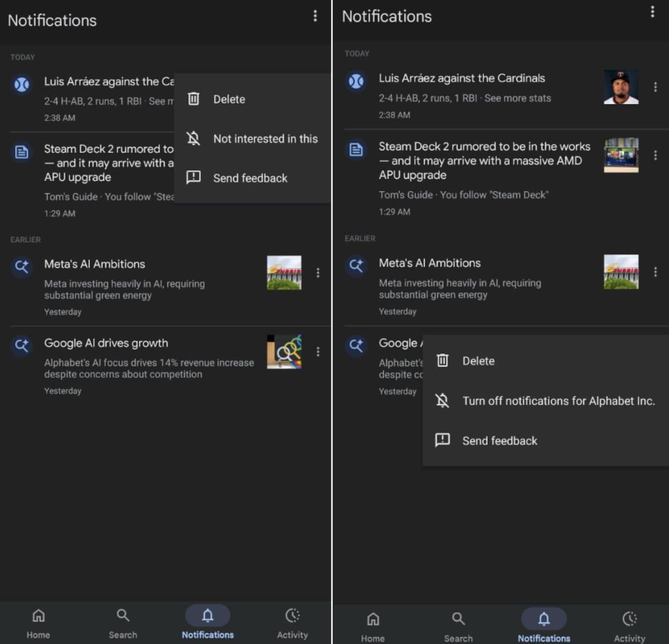Open the three-dot overflow menu for Meta's AI Ambitions
The image size is (669, 644).
pos(655,272)
